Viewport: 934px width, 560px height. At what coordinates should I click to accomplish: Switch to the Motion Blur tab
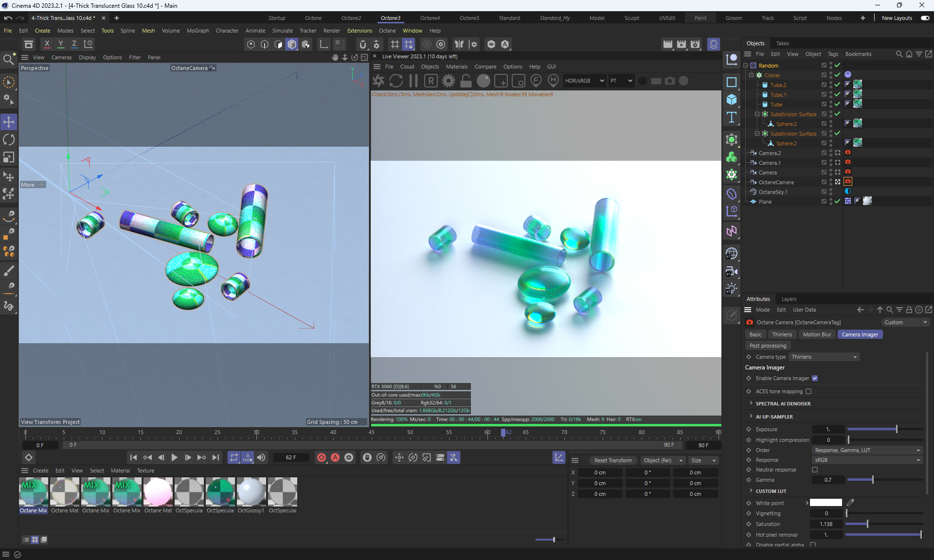coord(817,334)
